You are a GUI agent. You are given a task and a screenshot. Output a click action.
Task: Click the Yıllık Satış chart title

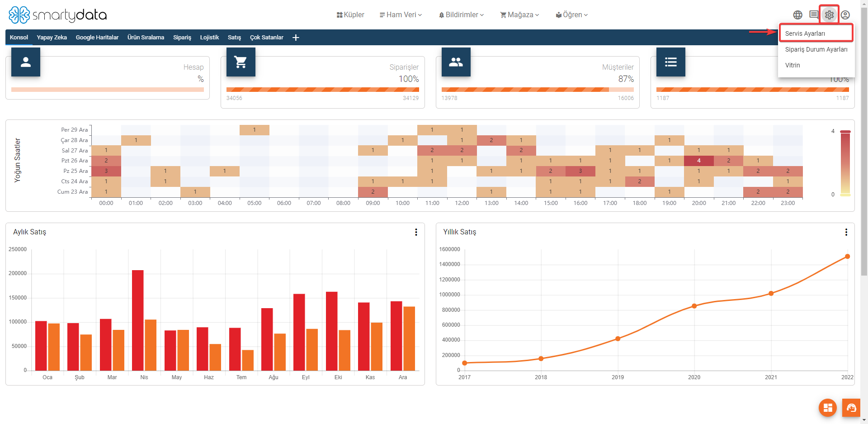[459, 232]
